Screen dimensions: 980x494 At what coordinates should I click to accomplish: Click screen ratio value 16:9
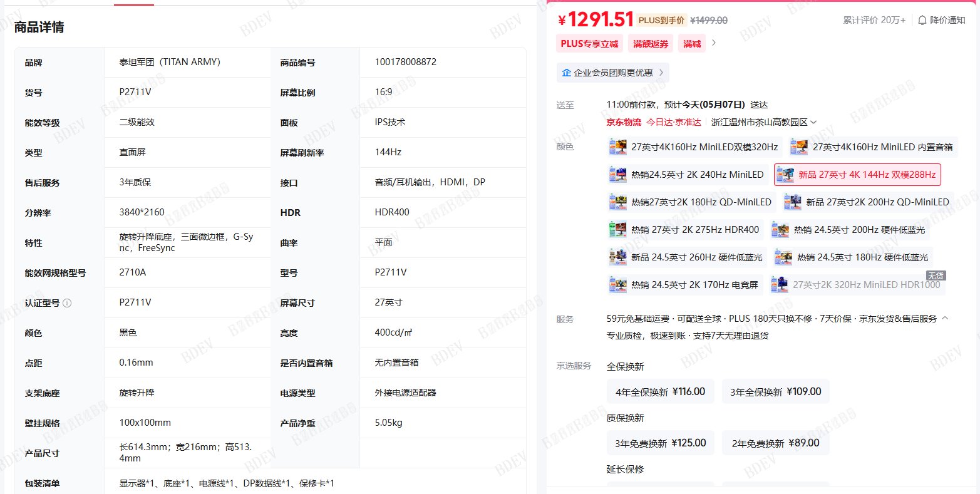(383, 92)
